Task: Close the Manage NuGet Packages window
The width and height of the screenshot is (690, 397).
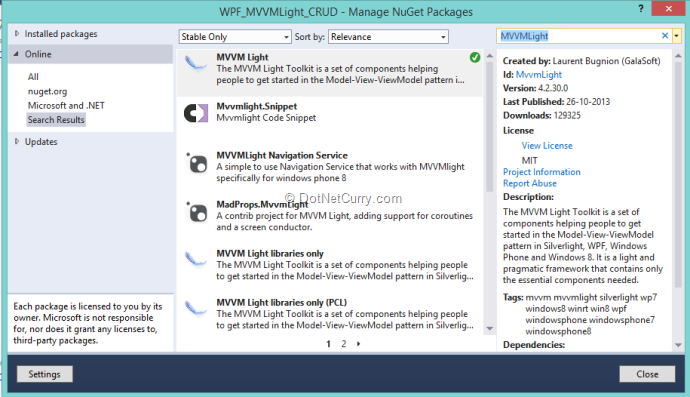Action: 668,8
